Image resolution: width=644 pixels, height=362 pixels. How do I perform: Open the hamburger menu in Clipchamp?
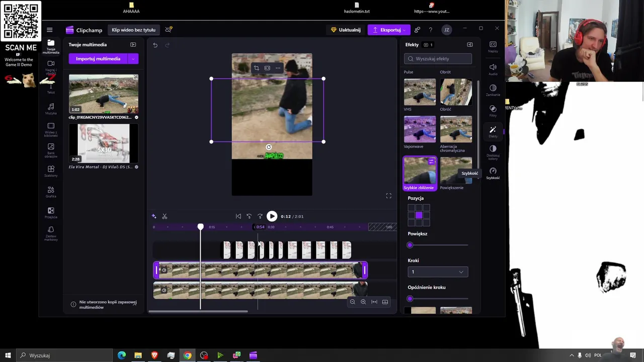[49, 30]
